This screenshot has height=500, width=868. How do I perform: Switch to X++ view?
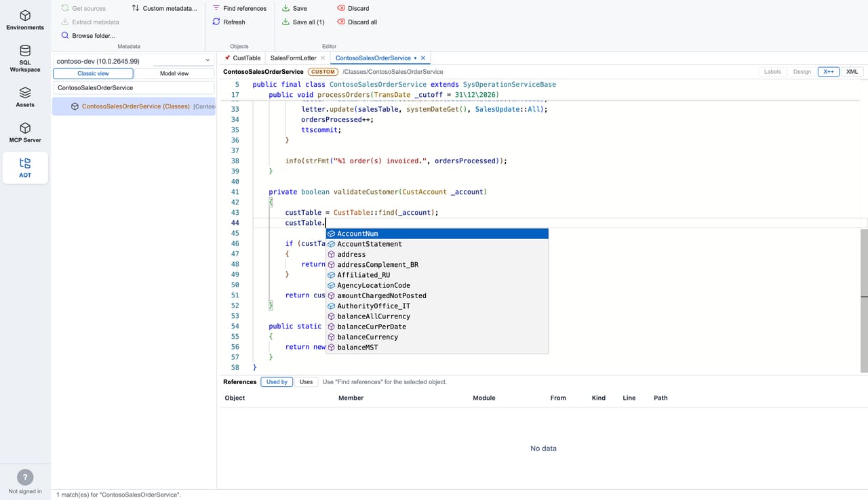(829, 71)
